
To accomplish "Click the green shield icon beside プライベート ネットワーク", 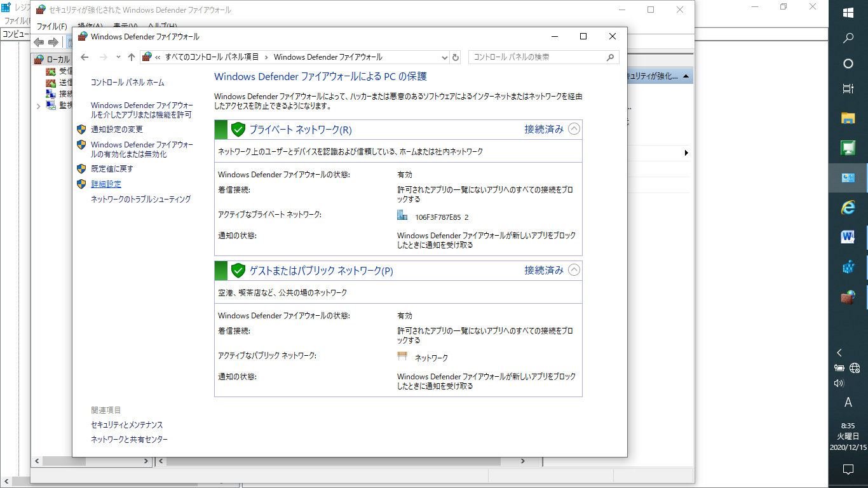I will tap(238, 130).
